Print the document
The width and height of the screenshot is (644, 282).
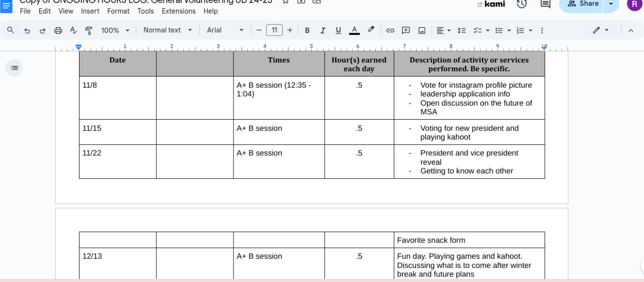tap(58, 30)
